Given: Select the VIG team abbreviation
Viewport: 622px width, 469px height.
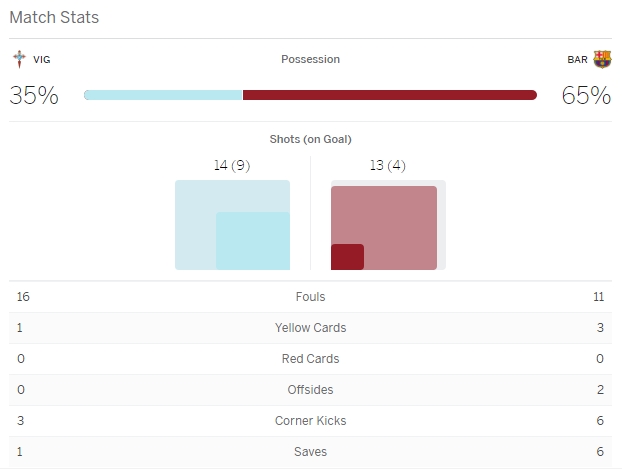Looking at the screenshot, I should point(42,60).
